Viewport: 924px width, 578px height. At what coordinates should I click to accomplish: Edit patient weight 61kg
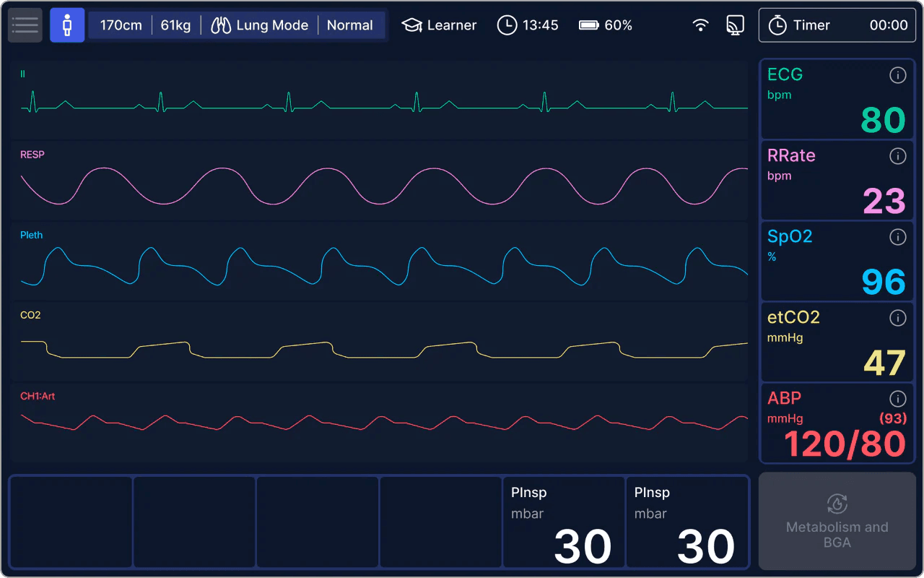point(175,25)
